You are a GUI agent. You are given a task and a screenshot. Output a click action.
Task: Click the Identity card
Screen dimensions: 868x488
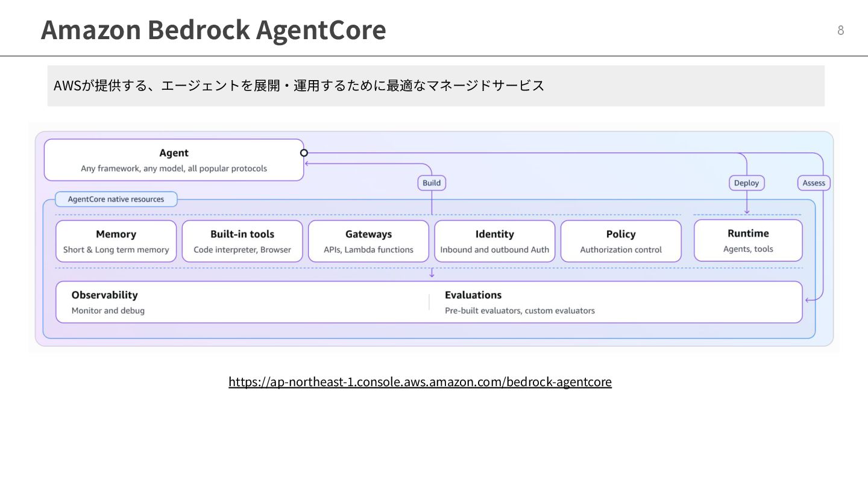point(495,241)
